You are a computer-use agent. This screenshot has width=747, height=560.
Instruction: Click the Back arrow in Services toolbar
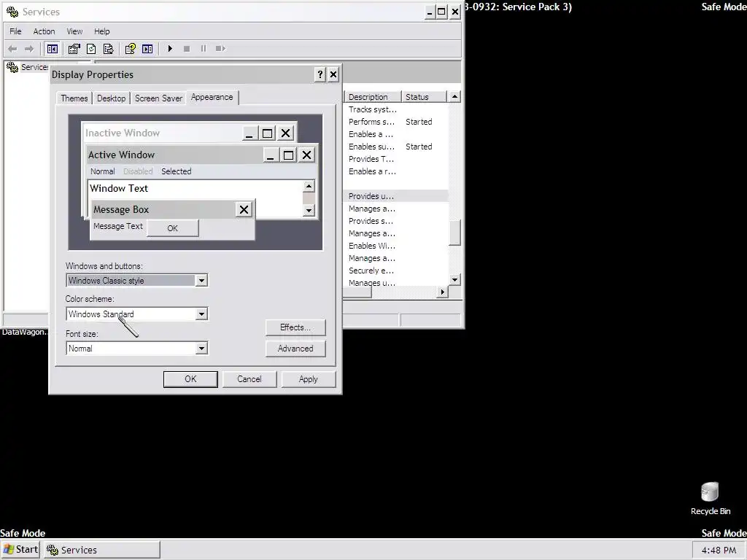click(13, 49)
